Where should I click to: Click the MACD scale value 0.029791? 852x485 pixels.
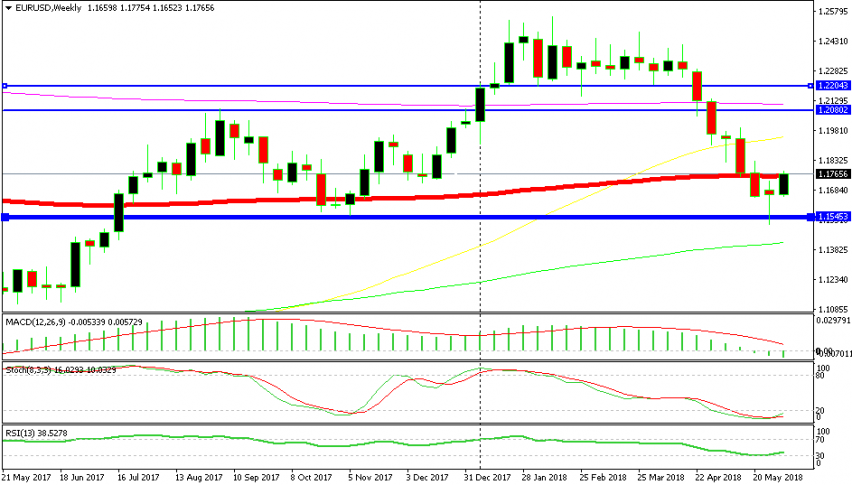[x=833, y=320]
